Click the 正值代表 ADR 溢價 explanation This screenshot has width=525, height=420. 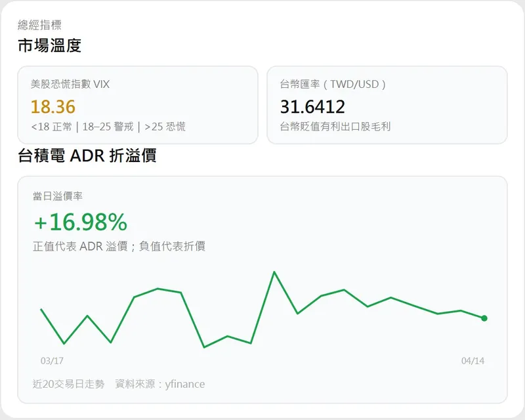(x=119, y=246)
